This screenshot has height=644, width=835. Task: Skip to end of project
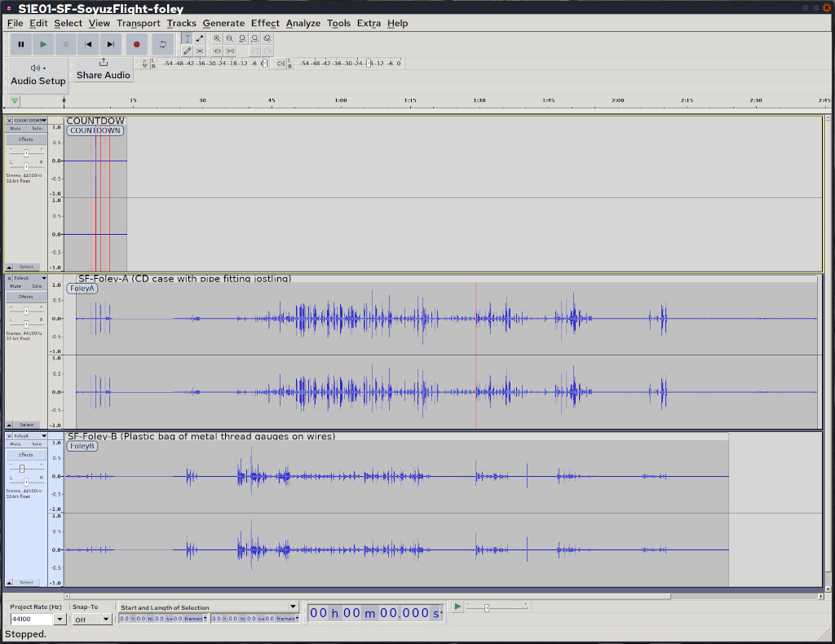point(110,44)
